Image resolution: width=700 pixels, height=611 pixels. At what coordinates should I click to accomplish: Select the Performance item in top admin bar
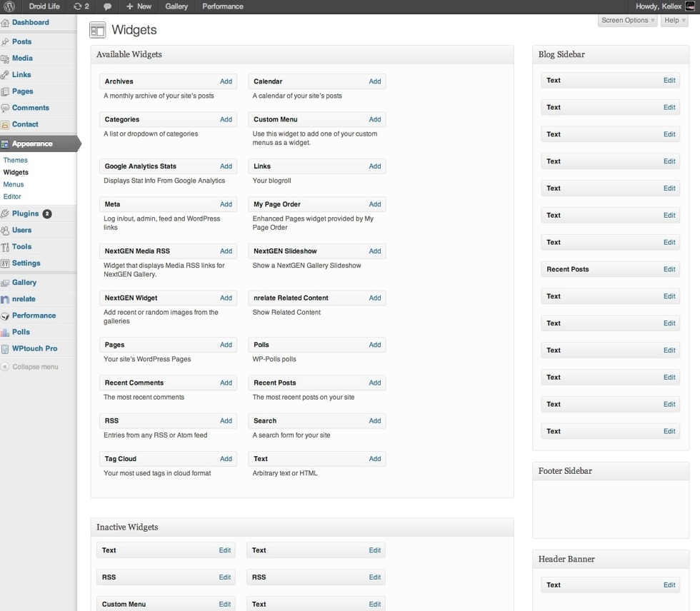pyautogui.click(x=222, y=6)
